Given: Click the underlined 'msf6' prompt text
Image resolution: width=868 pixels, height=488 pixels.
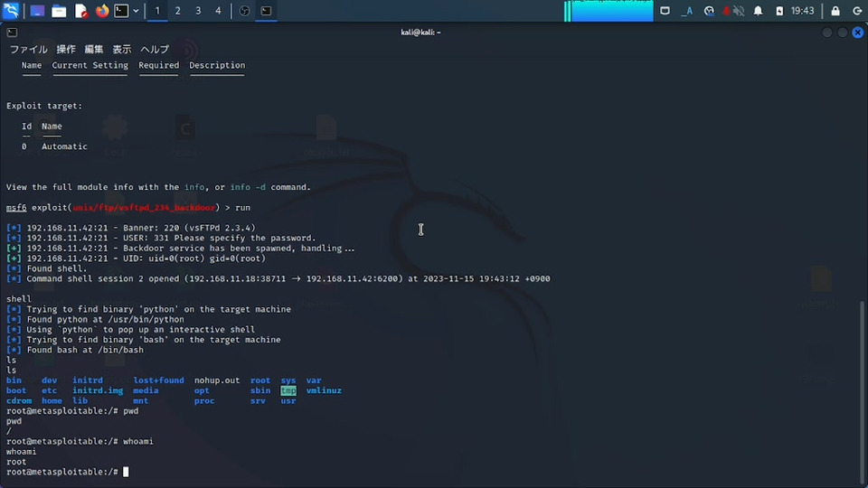Looking at the screenshot, I should click(x=16, y=208).
